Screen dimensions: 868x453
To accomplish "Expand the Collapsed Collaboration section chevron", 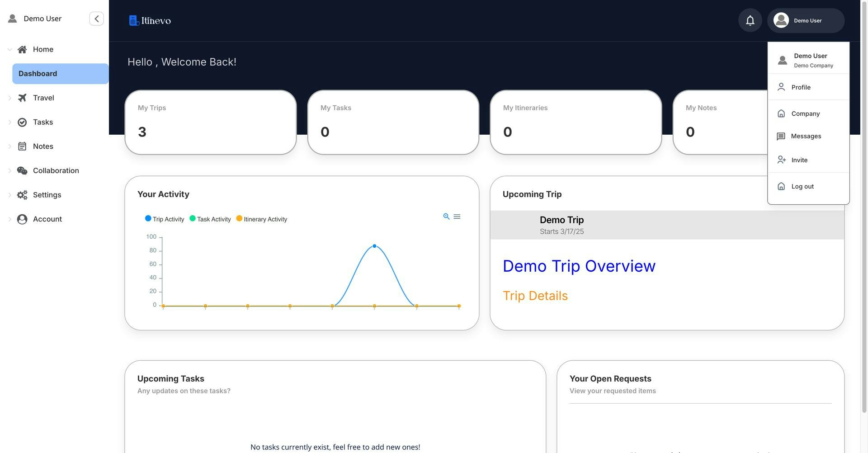I will [x=9, y=170].
